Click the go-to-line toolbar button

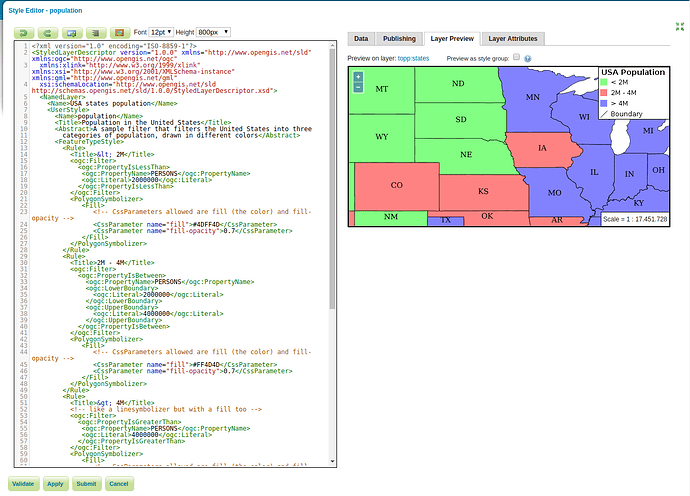pos(72,33)
